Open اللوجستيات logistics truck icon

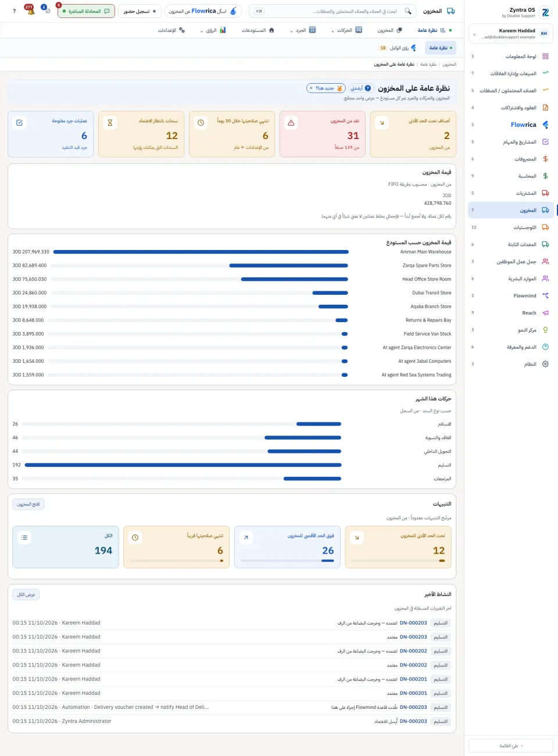[545, 227]
